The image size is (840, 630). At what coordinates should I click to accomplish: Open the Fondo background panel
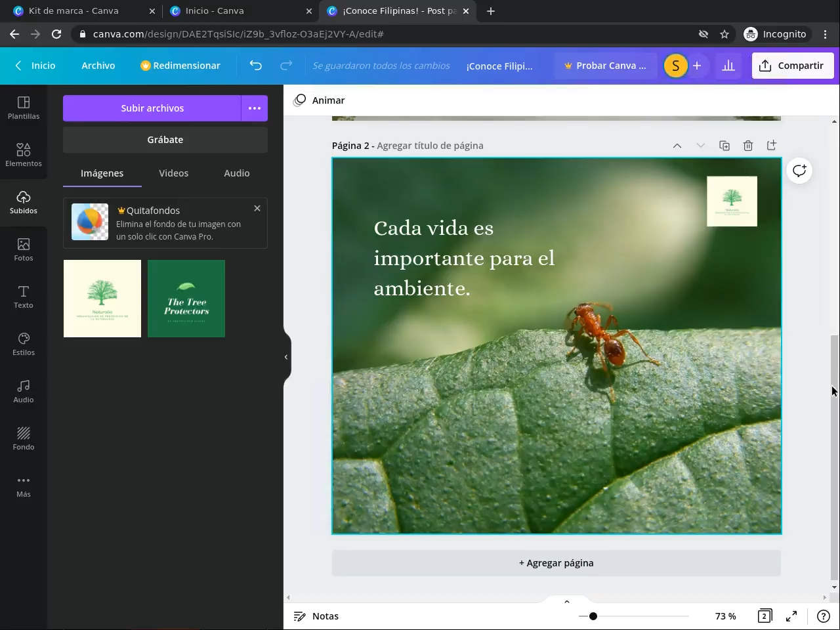click(24, 438)
